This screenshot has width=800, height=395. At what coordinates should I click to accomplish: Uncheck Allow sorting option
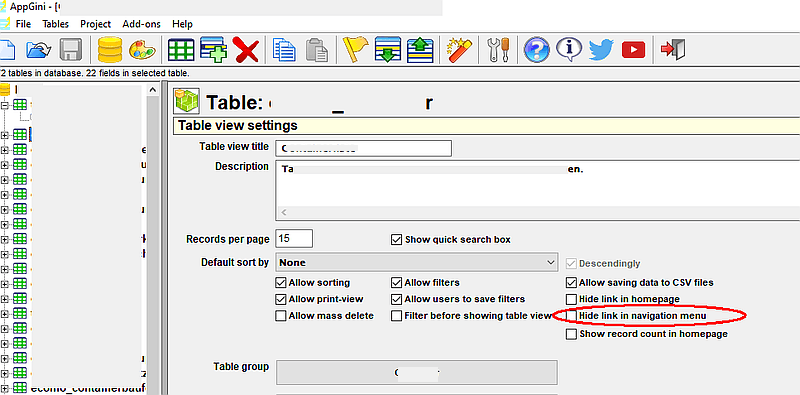[x=281, y=282]
